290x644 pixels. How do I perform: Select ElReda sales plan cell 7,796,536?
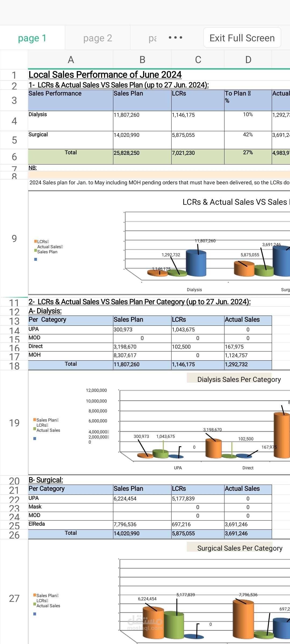pos(142,525)
